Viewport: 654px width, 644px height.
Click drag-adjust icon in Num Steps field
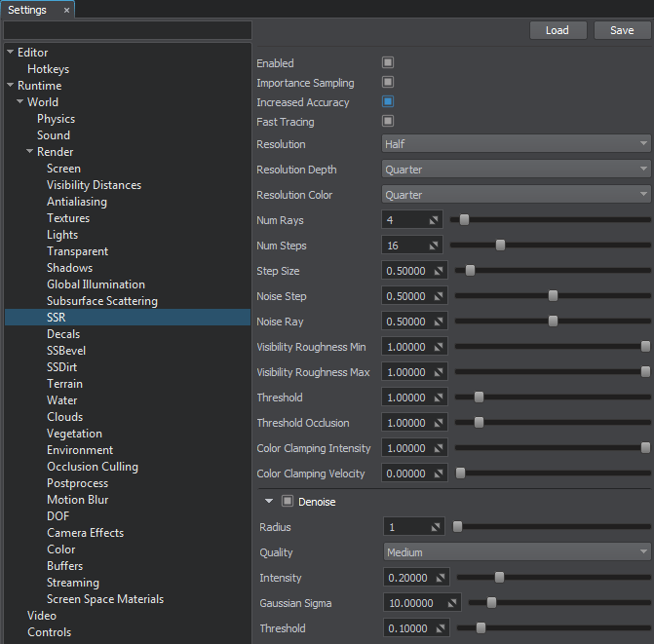(x=435, y=246)
